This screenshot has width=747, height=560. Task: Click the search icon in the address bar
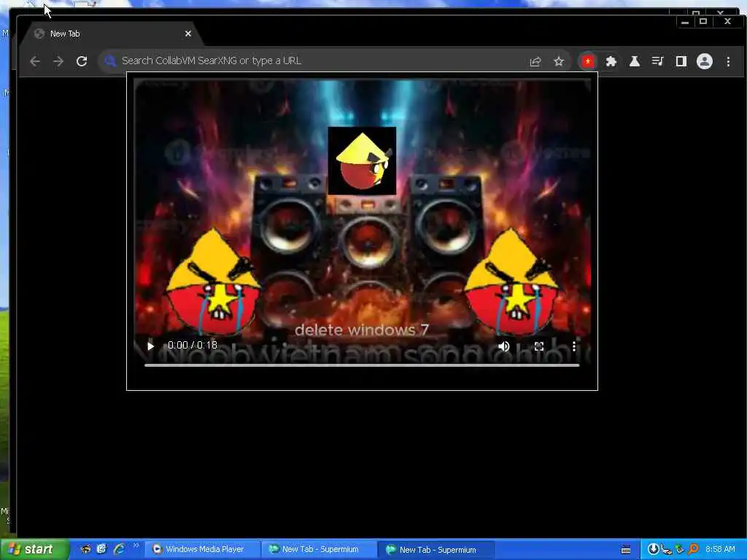click(111, 61)
